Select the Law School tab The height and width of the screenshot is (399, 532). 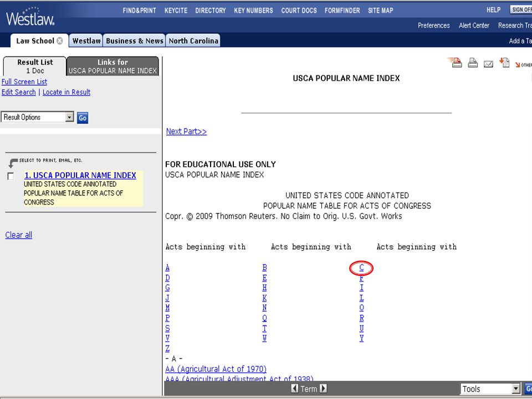tap(35, 40)
